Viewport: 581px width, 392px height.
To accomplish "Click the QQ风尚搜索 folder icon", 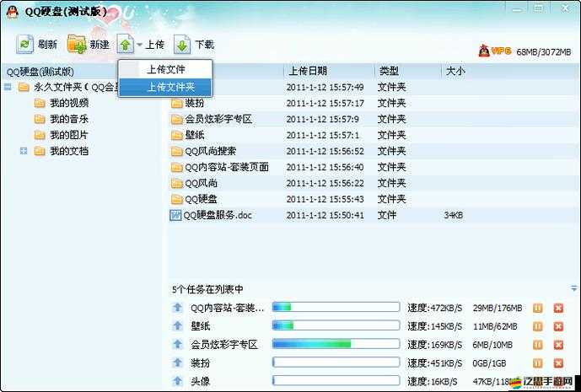I will (x=177, y=151).
